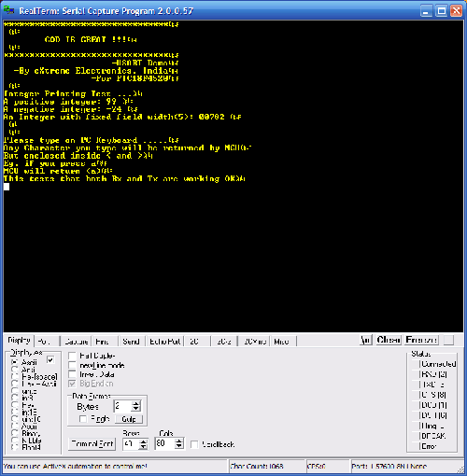The width and height of the screenshot is (467, 476).
Task: Open the Capture tab
Action: [x=77, y=342]
